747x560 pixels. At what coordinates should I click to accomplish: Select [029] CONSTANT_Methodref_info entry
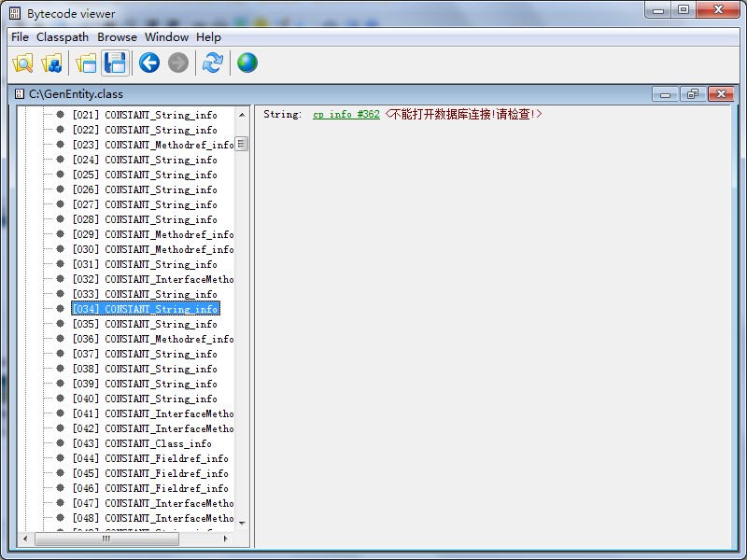153,234
